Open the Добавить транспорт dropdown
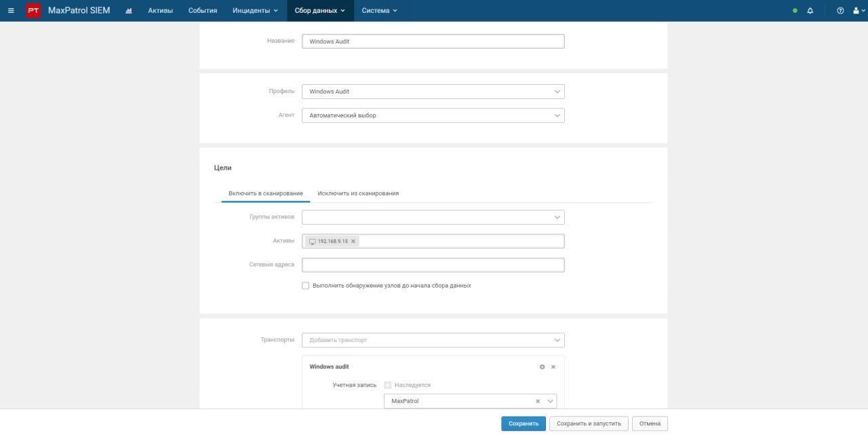 click(x=433, y=340)
